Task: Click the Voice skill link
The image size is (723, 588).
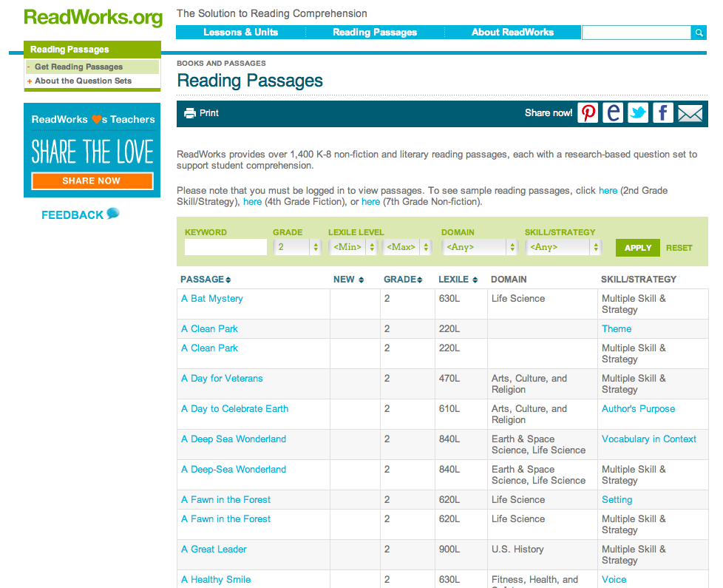Action: tap(614, 580)
